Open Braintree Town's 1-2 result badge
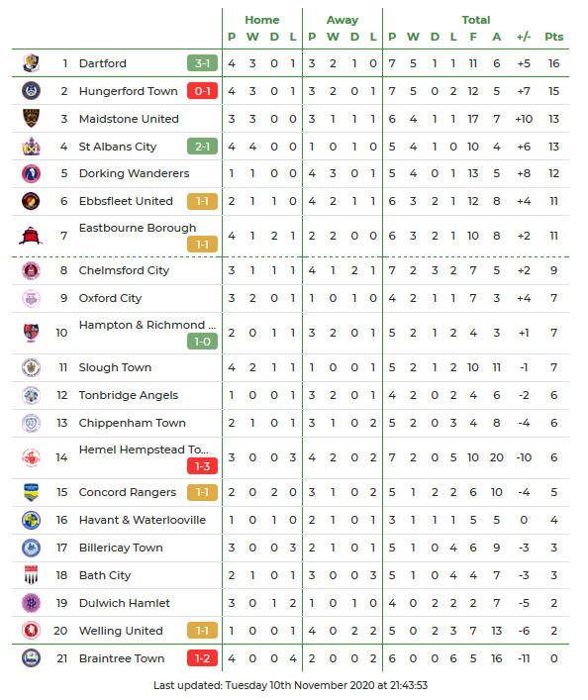Viewport: 588px width, 700px height. point(202,658)
